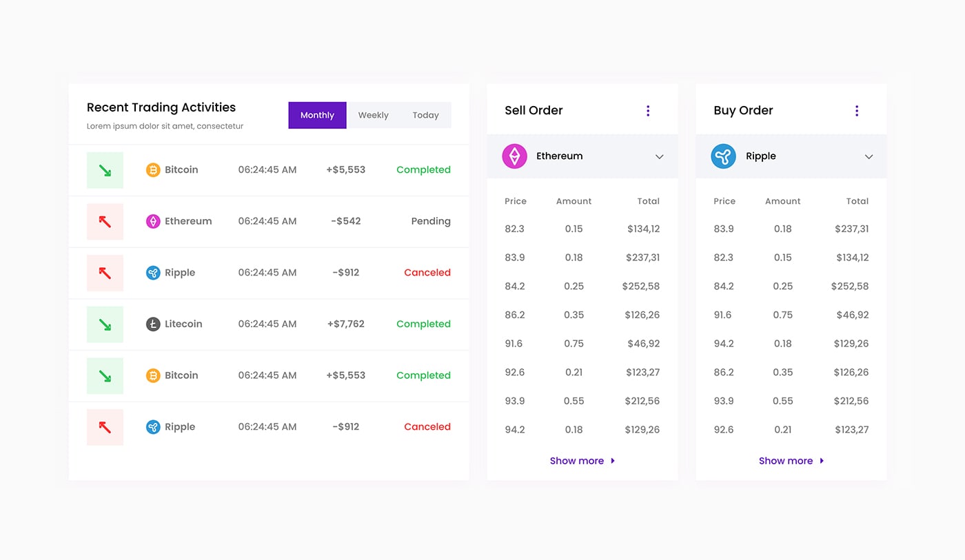This screenshot has height=560, width=965.
Task: Click the red arrow icon in the Ethereum row
Action: (x=105, y=221)
